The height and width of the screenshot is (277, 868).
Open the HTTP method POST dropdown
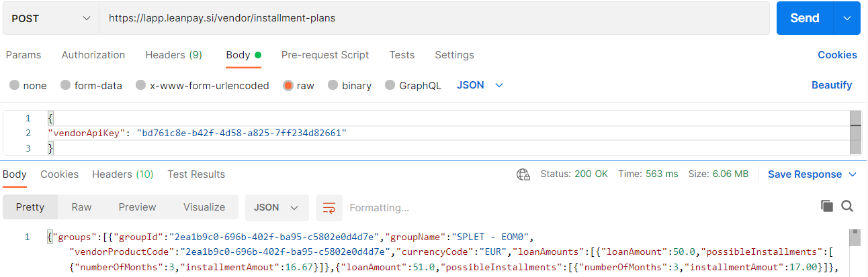(50, 18)
